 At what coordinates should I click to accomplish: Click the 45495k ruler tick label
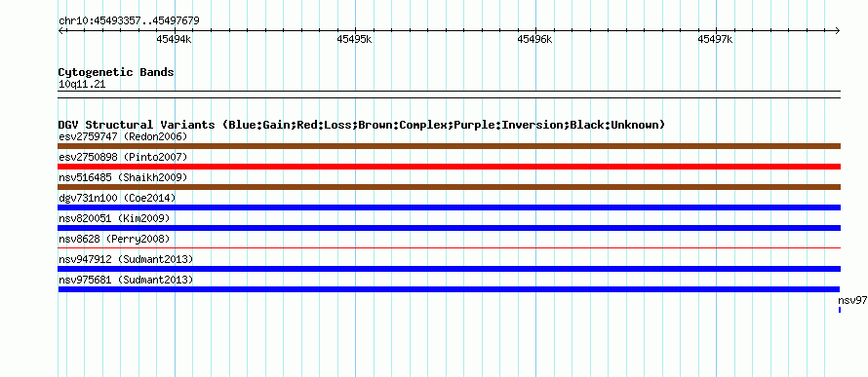point(354,39)
